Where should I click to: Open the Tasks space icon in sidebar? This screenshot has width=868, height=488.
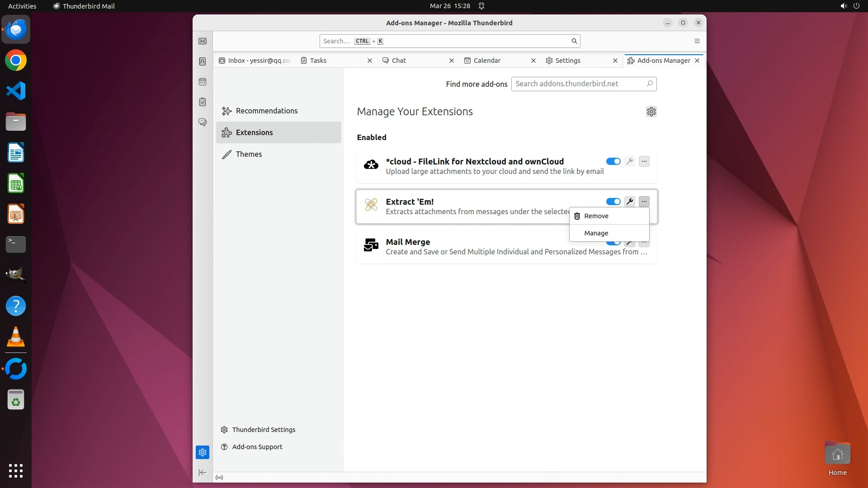pyautogui.click(x=203, y=102)
